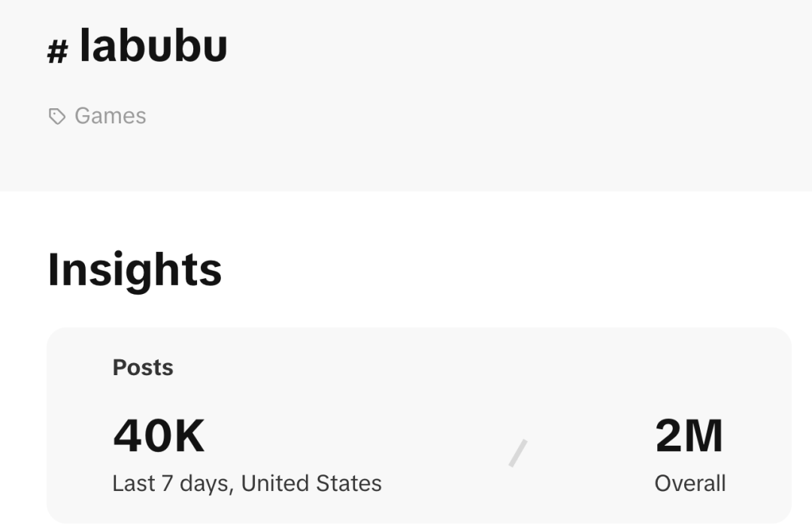Tap the 40K weekly posts number
Image resolution: width=812 pixels, height=530 pixels.
[157, 435]
